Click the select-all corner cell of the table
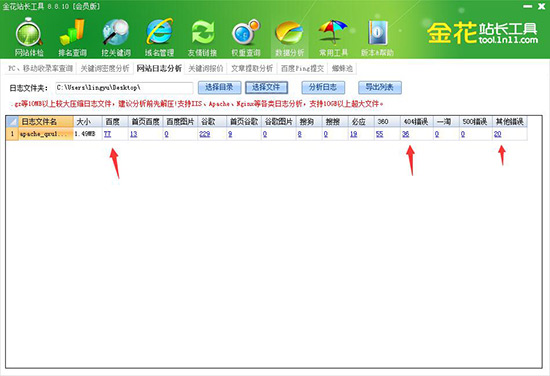This screenshot has width=550, height=376. 12,122
